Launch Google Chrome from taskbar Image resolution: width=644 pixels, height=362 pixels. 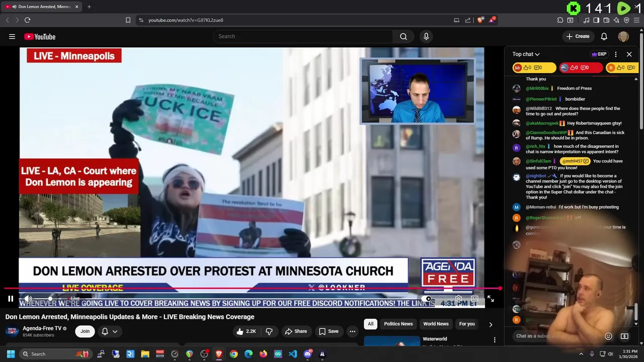(x=233, y=354)
